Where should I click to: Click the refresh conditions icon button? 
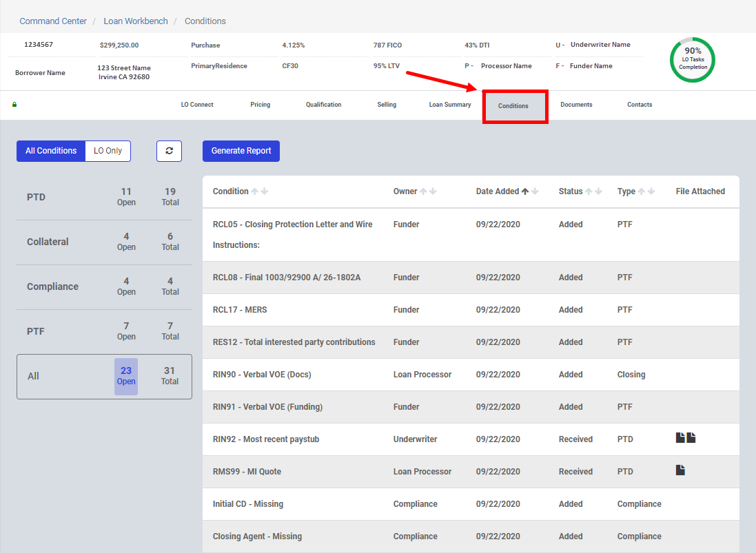click(x=169, y=151)
